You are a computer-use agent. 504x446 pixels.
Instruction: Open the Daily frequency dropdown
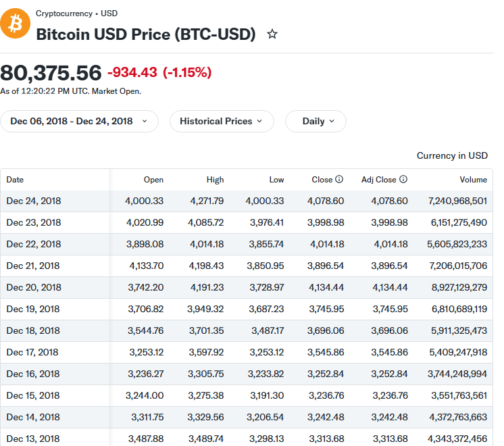(316, 121)
